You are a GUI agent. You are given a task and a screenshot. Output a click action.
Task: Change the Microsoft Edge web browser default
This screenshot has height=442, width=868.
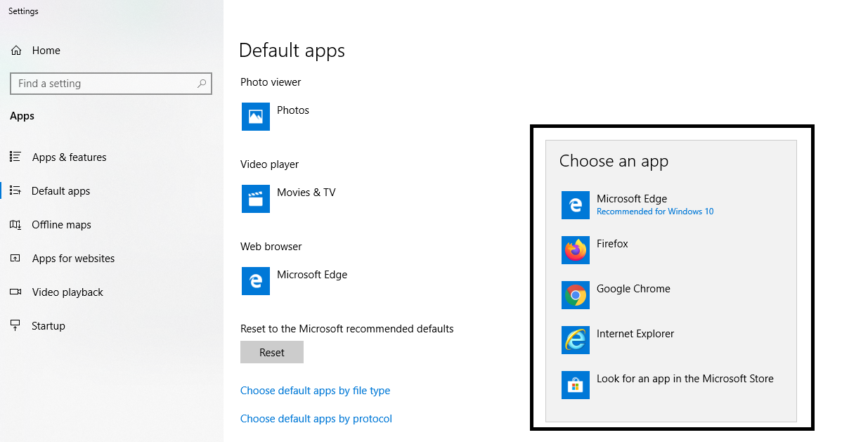(x=295, y=281)
